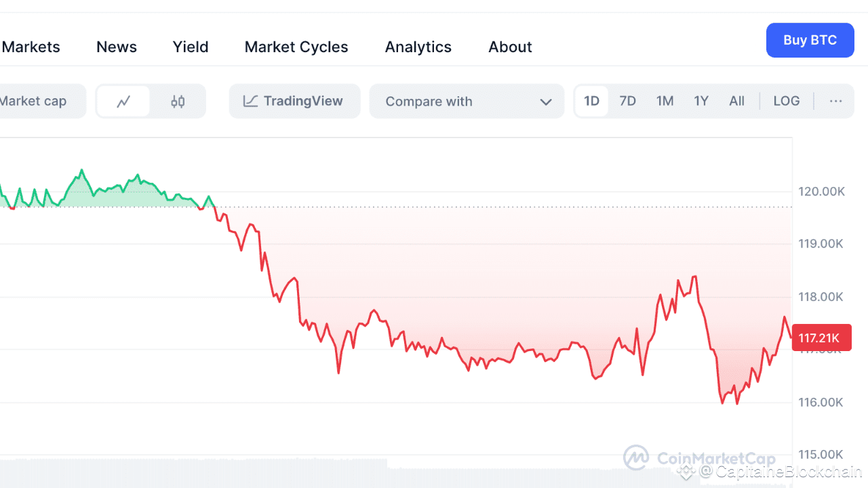This screenshot has height=488, width=868.
Task: View the Market Cycles tab
Action: pyautogui.click(x=296, y=47)
